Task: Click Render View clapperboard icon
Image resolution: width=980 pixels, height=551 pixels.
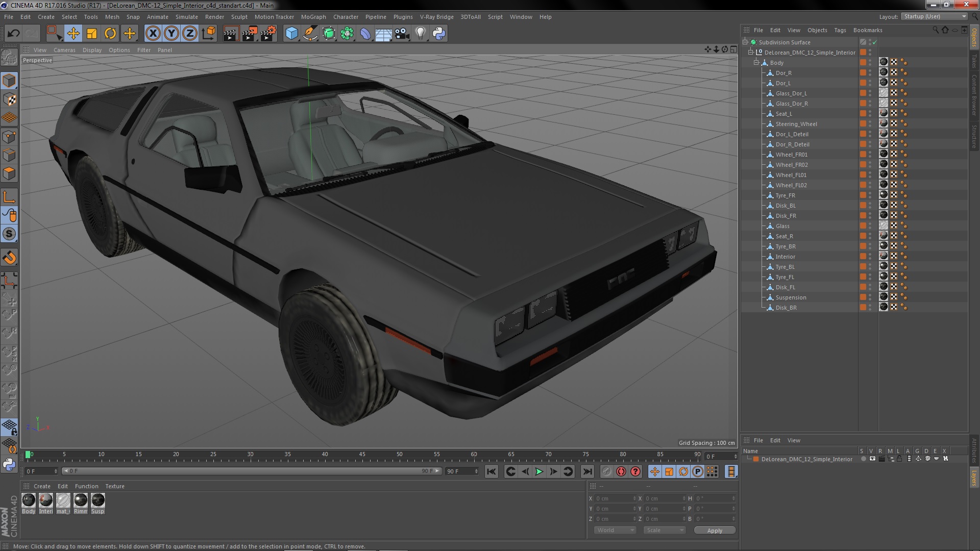Action: point(230,34)
